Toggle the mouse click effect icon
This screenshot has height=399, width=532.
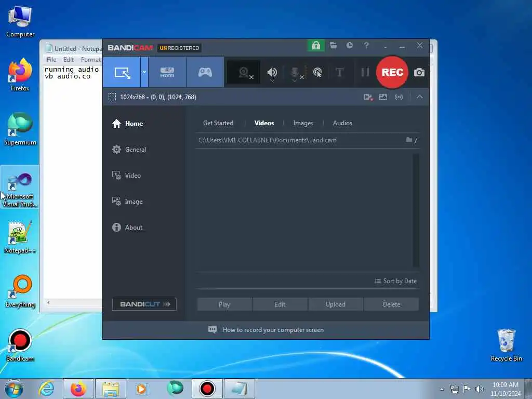pos(317,72)
